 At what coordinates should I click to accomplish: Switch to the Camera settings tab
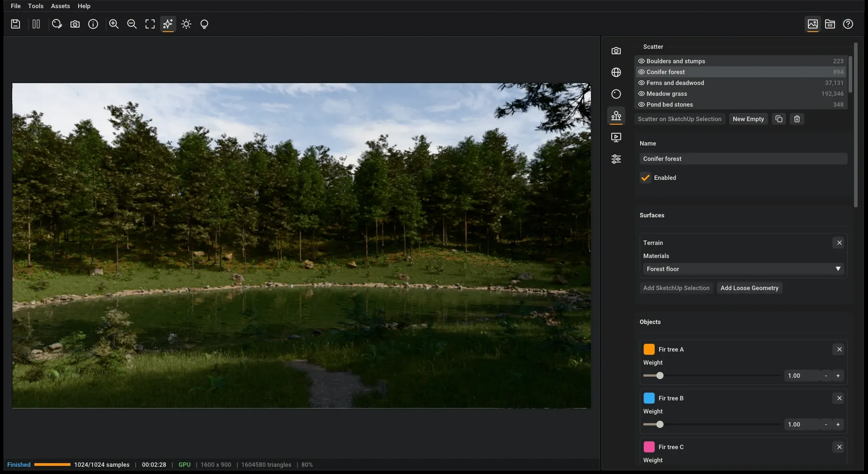coord(616,51)
